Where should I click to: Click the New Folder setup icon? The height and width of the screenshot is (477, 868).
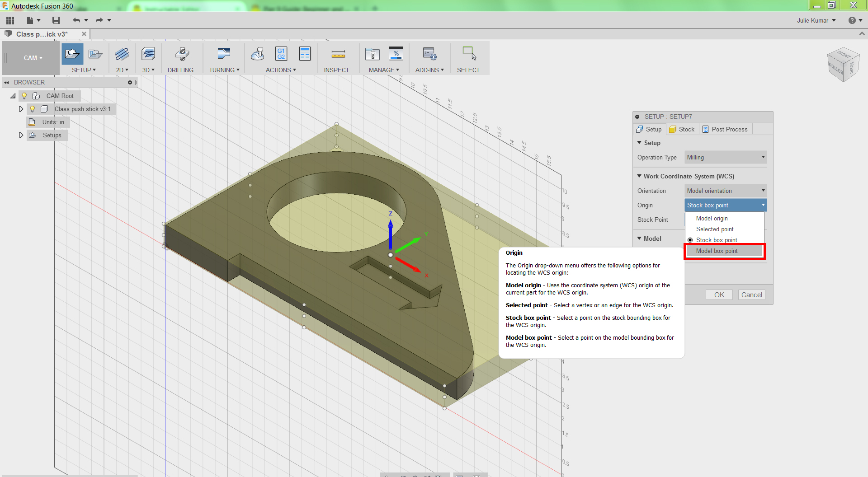tap(95, 54)
